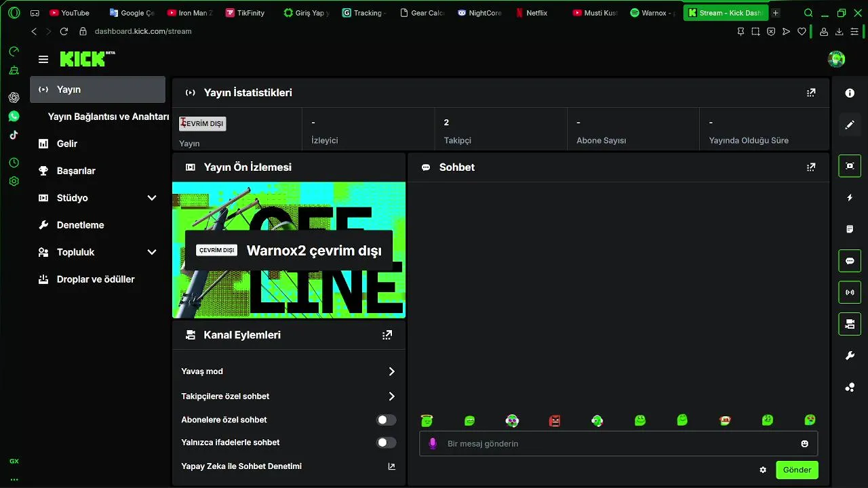The height and width of the screenshot is (488, 868).
Task: Click the document note icon in right sidebar
Action: point(850,229)
